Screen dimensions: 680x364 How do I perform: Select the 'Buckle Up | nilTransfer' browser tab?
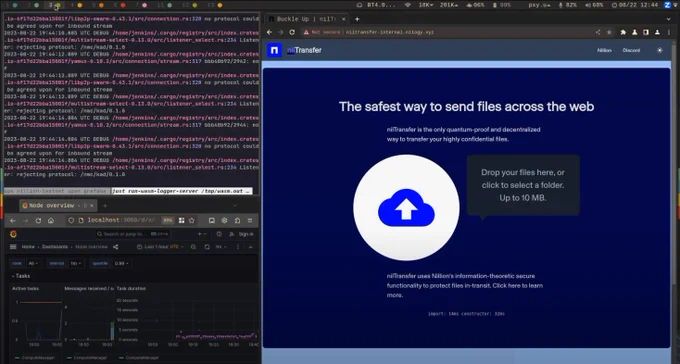(x=306, y=19)
